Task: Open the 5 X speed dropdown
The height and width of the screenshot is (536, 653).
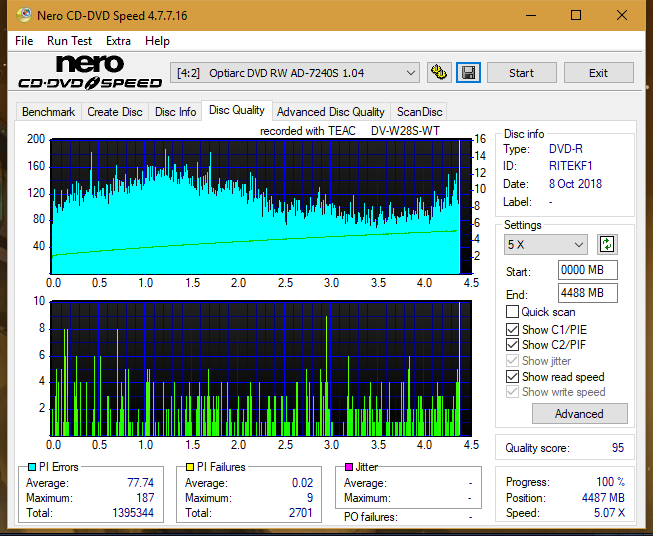Action: point(545,244)
